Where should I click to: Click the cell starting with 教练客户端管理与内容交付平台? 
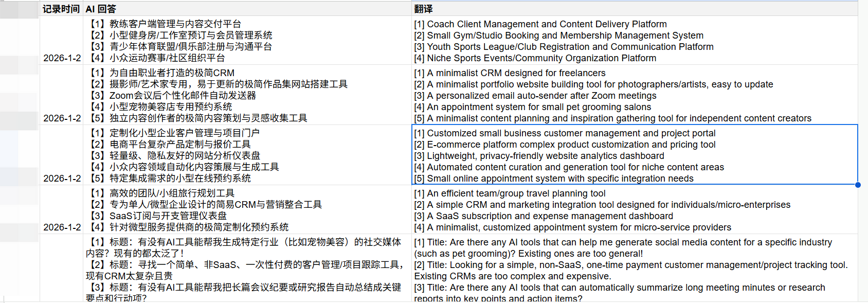tap(247, 41)
